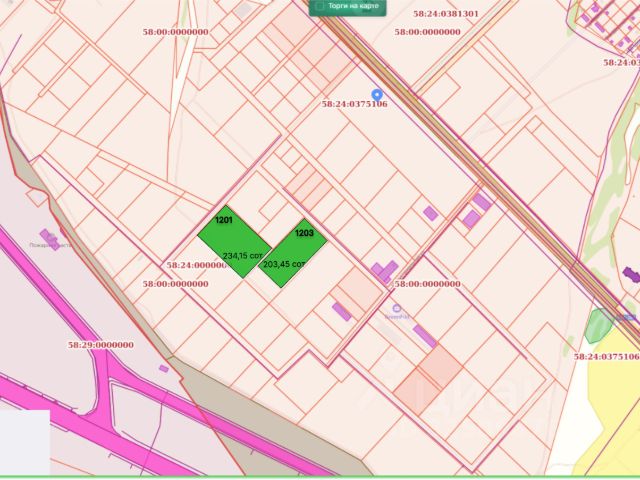Toggle the "Торги на карте" checkbox
The image size is (640, 480).
click(320, 6)
